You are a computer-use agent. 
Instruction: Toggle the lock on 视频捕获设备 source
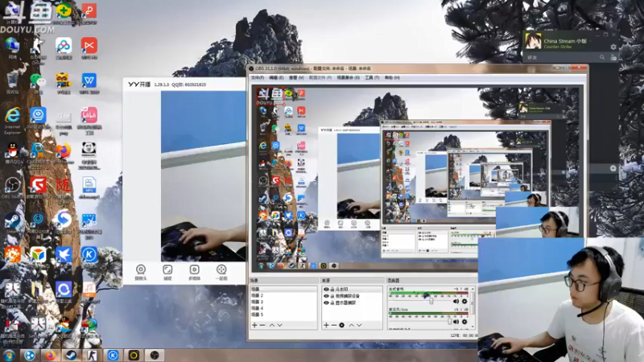click(x=332, y=296)
